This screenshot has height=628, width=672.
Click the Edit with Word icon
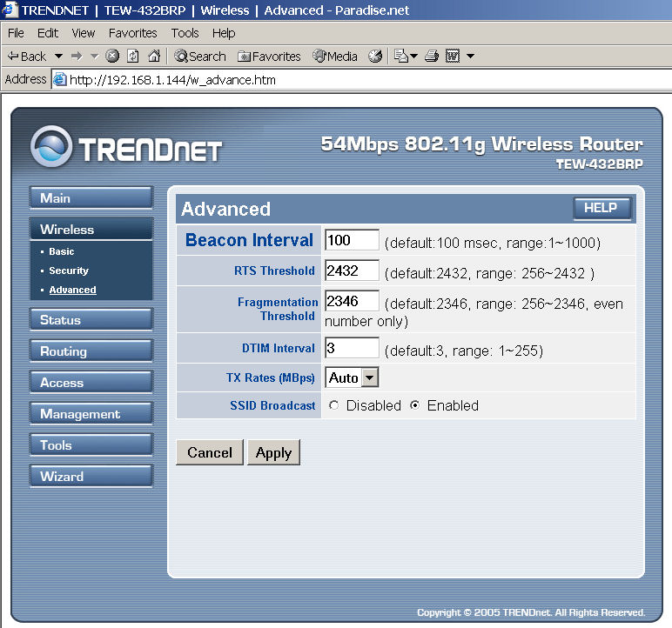tap(453, 57)
